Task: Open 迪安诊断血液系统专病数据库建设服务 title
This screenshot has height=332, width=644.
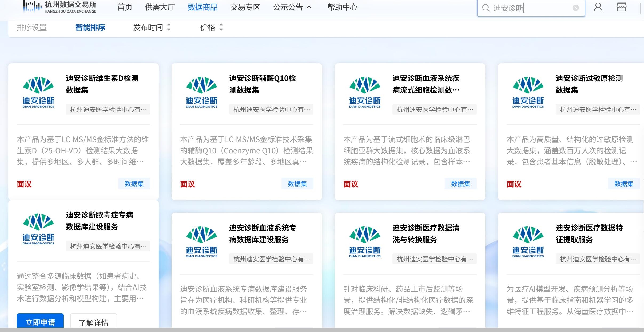Action: [x=263, y=233]
